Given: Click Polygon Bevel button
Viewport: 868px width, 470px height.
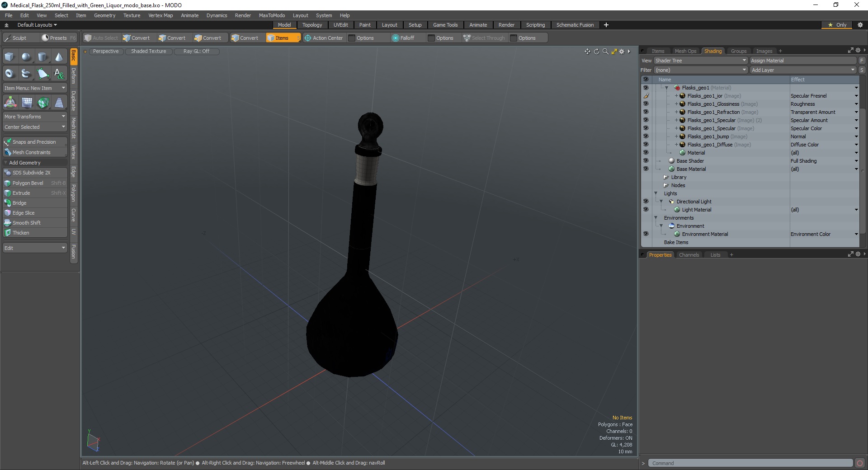Looking at the screenshot, I should [x=35, y=183].
